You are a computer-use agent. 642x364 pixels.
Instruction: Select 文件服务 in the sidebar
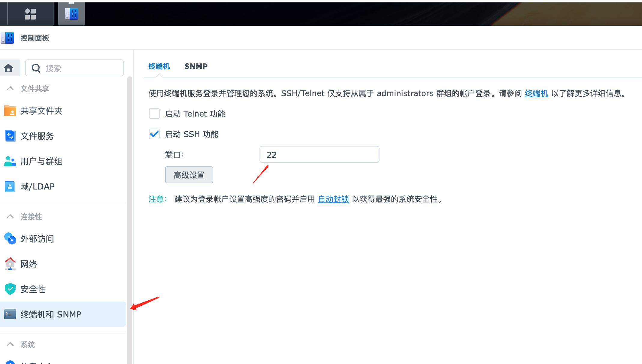coord(37,136)
